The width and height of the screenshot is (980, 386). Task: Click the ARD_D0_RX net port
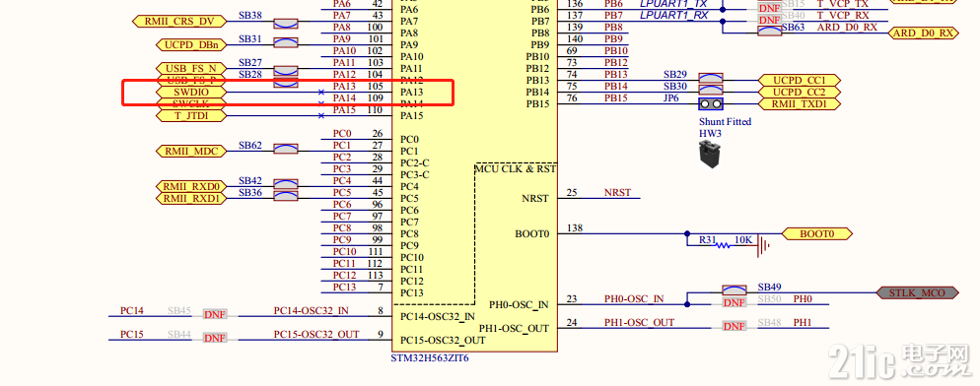tap(923, 33)
